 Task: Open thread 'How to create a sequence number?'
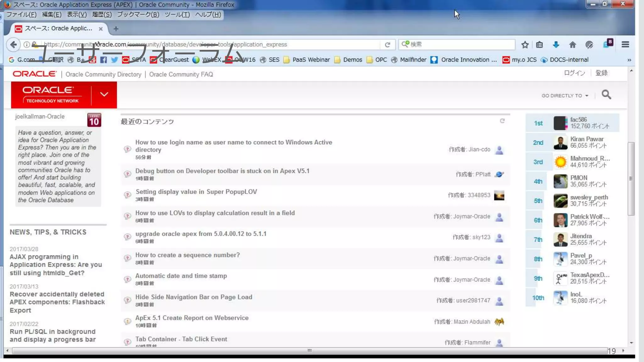click(187, 255)
